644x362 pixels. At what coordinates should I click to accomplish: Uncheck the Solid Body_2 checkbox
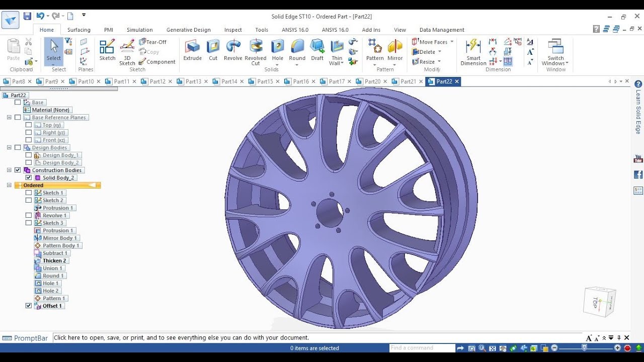coord(29,177)
